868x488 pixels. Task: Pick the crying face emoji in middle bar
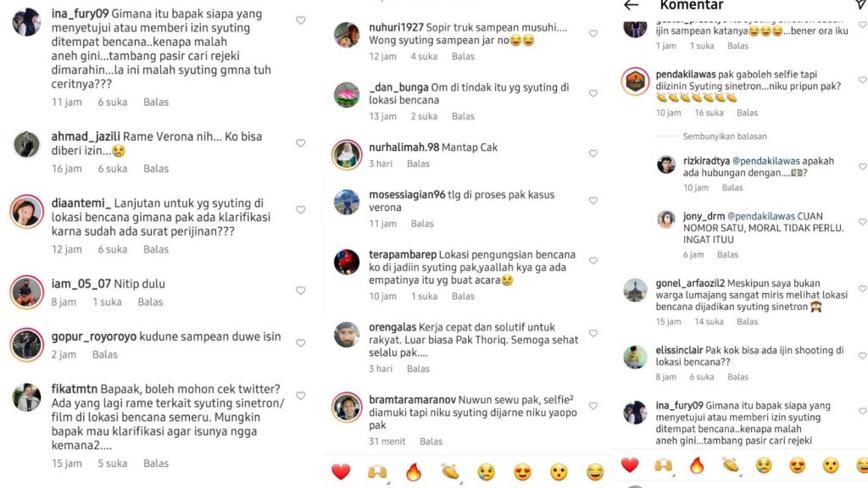(x=486, y=472)
